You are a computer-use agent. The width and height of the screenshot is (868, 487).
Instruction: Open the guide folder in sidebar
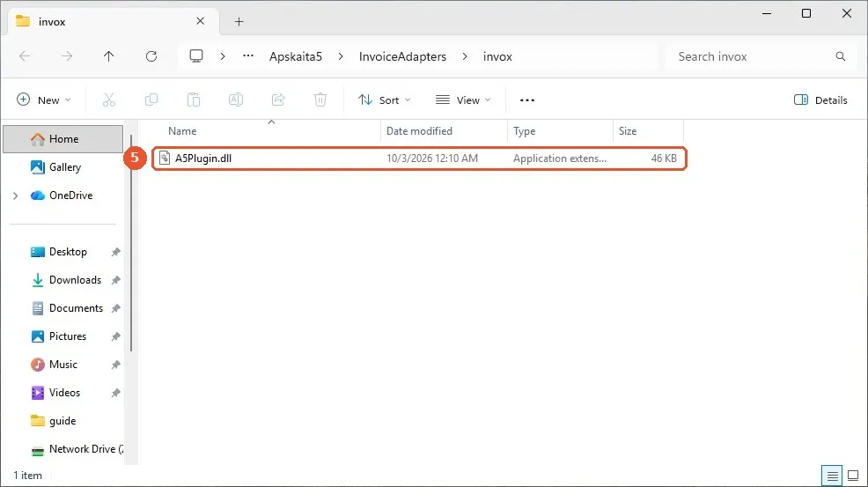62,421
